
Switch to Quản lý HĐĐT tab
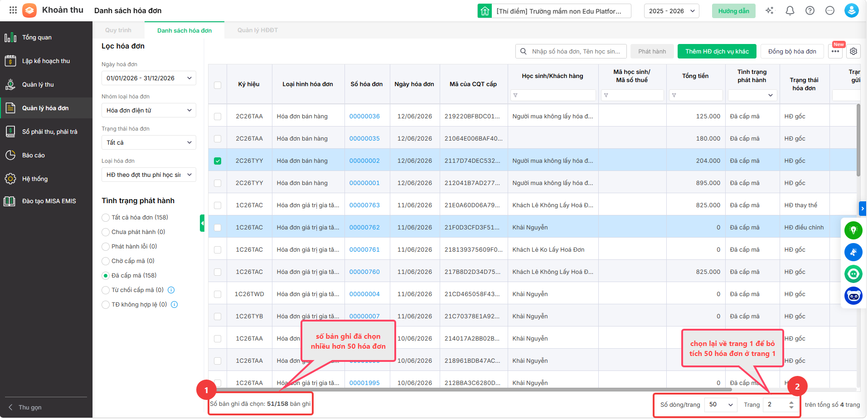click(257, 30)
